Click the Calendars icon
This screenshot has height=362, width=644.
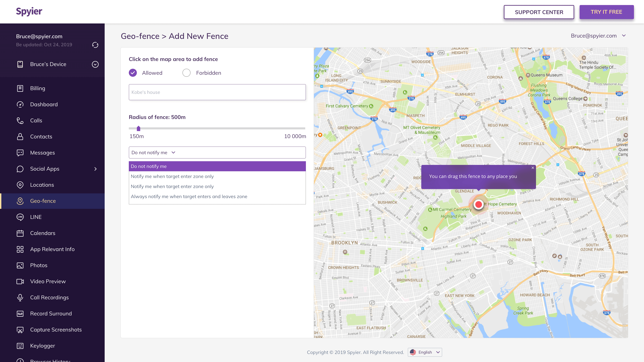(20, 233)
